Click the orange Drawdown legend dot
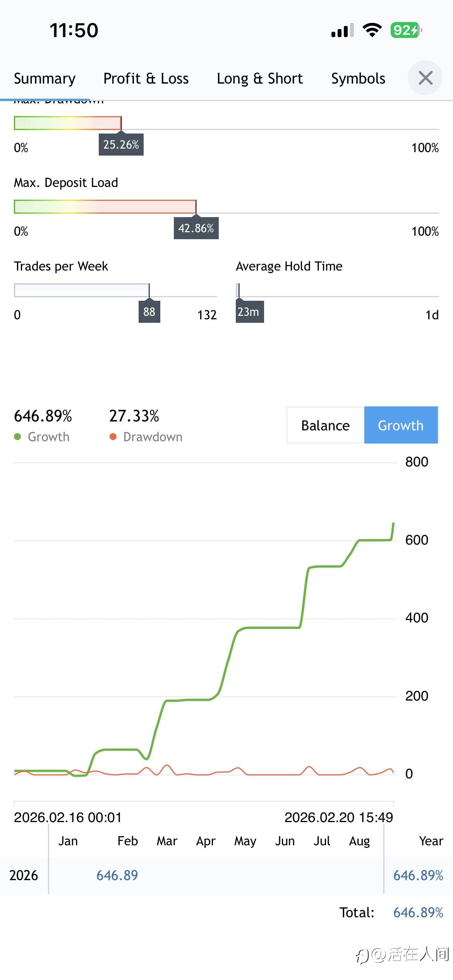This screenshot has width=453, height=980. coord(113,437)
